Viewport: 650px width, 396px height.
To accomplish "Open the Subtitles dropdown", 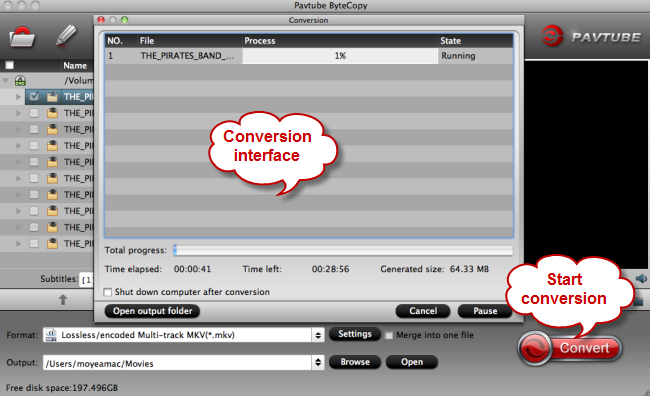I will click(x=87, y=279).
